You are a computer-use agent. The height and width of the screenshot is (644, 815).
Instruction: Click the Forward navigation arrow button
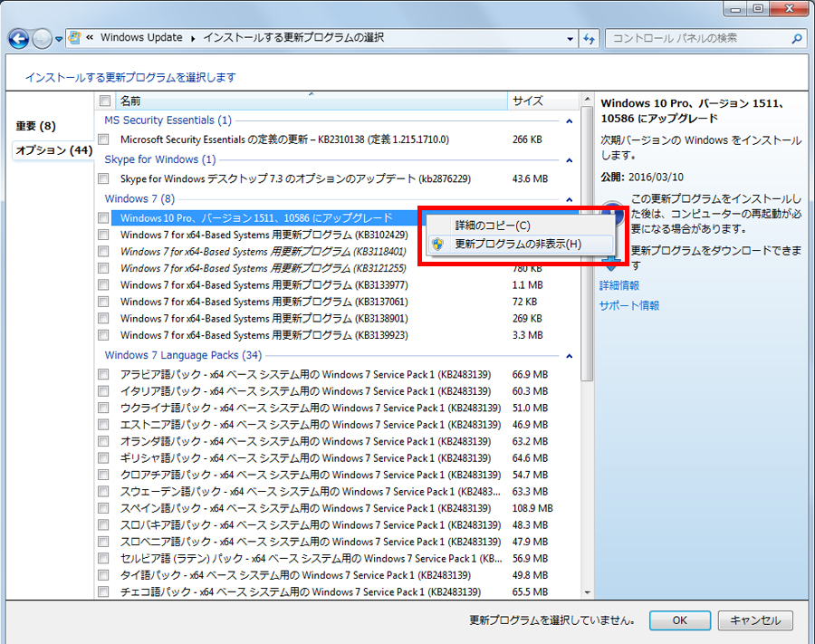[x=42, y=38]
